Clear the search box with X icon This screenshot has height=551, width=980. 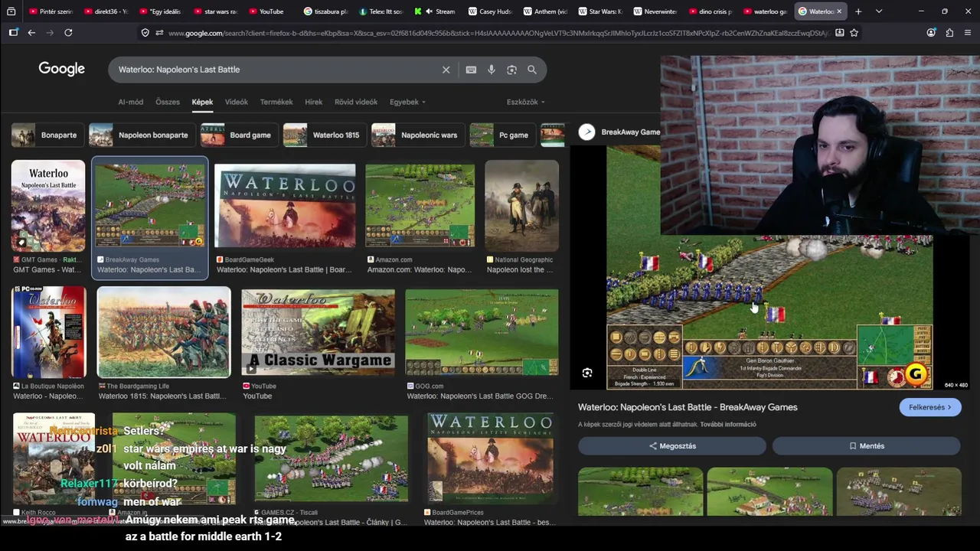coord(446,70)
